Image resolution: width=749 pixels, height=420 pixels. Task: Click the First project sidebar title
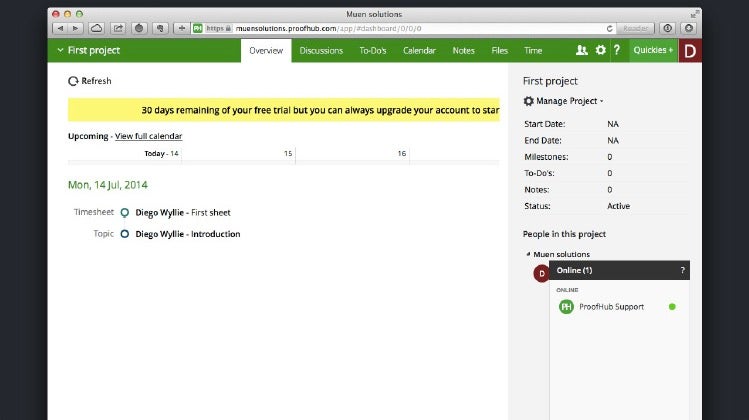550,81
